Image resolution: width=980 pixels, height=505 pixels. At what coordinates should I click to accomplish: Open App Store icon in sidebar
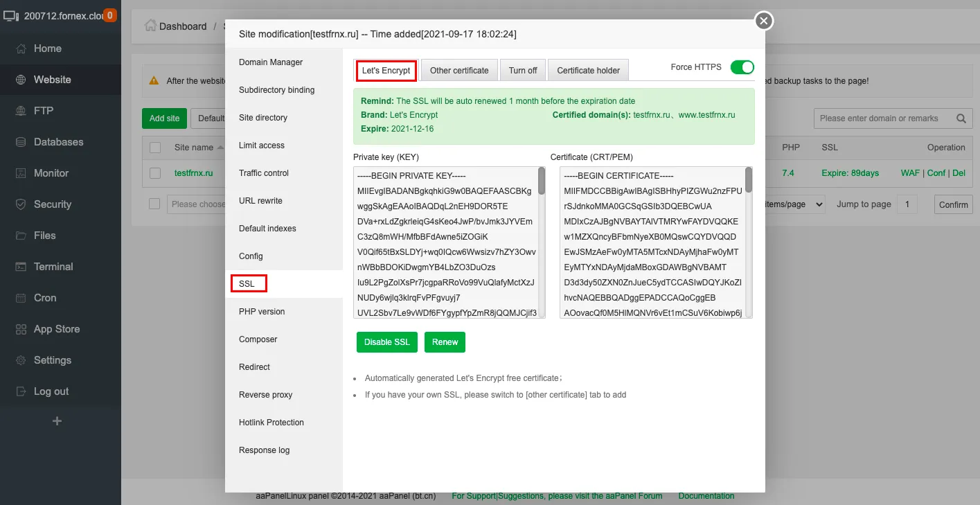click(21, 329)
